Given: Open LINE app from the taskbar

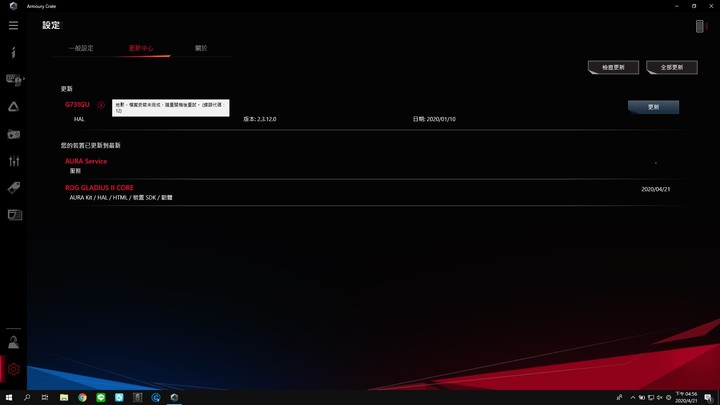Looking at the screenshot, I should pyautogui.click(x=101, y=397).
